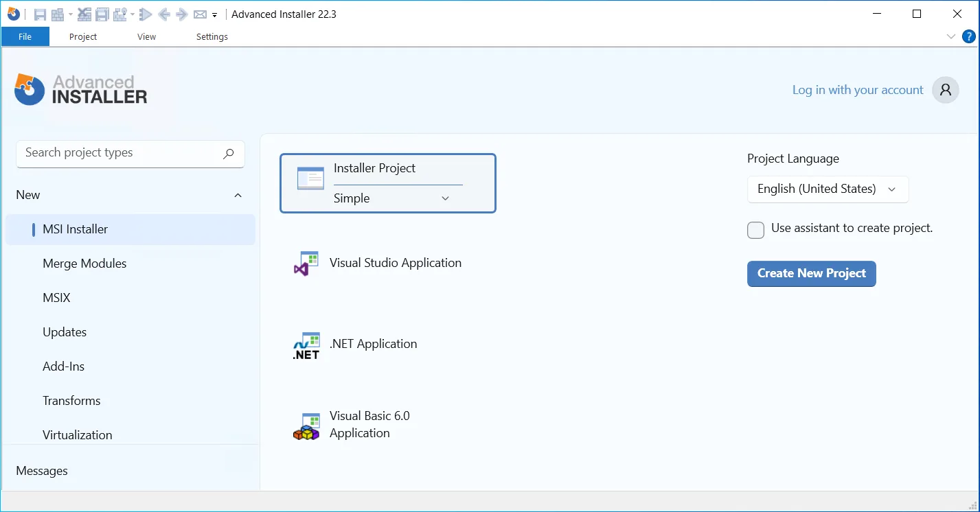Open the Build icon's dropdown arrow
980x512 pixels.
pos(70,14)
